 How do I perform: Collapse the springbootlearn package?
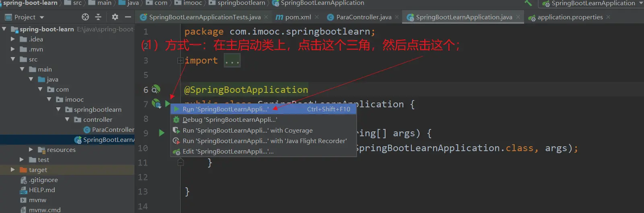(58, 109)
